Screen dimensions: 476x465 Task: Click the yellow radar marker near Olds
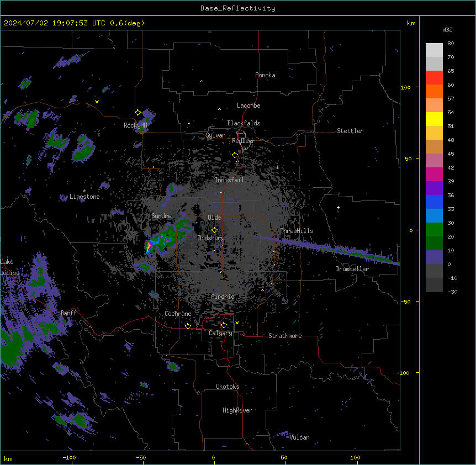coord(214,230)
